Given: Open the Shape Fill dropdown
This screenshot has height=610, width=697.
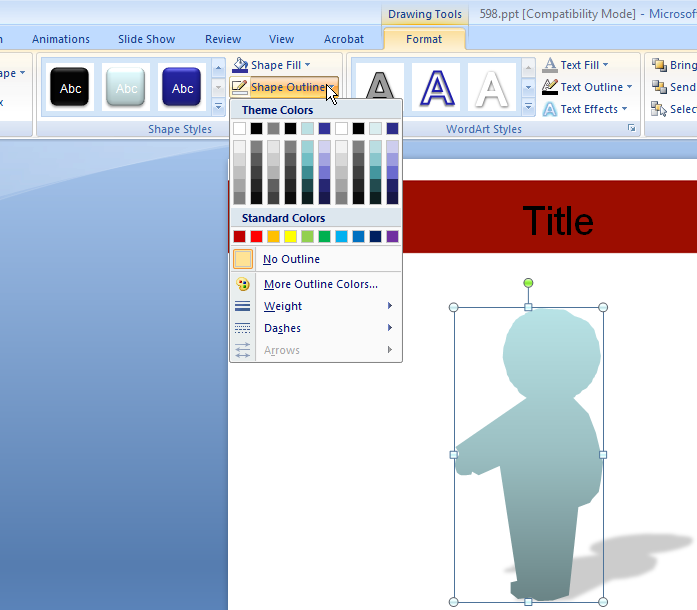Looking at the screenshot, I should coord(306,65).
